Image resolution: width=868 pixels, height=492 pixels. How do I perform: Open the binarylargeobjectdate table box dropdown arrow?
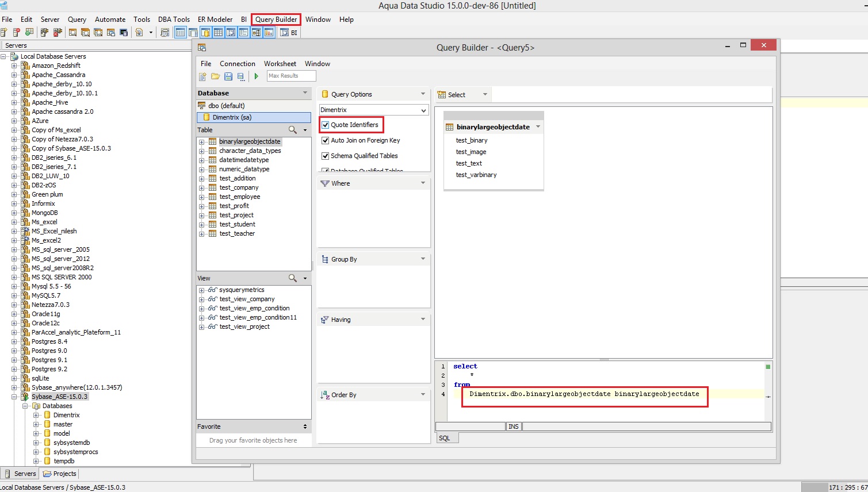tap(538, 126)
